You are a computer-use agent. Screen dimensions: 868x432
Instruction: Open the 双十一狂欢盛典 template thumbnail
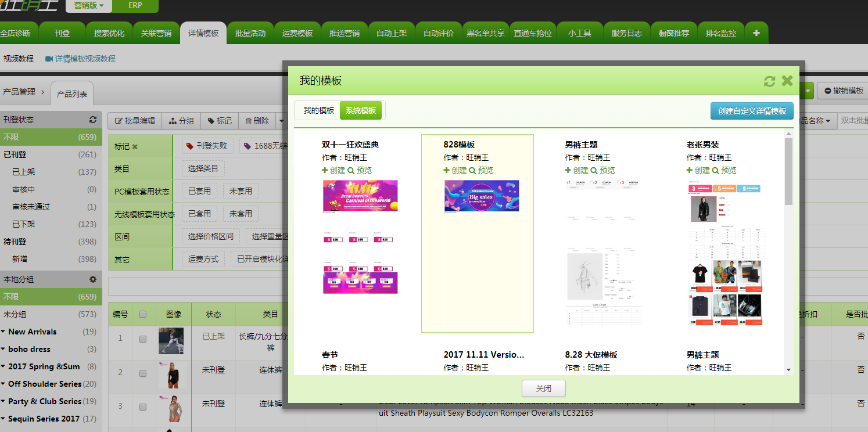360,237
